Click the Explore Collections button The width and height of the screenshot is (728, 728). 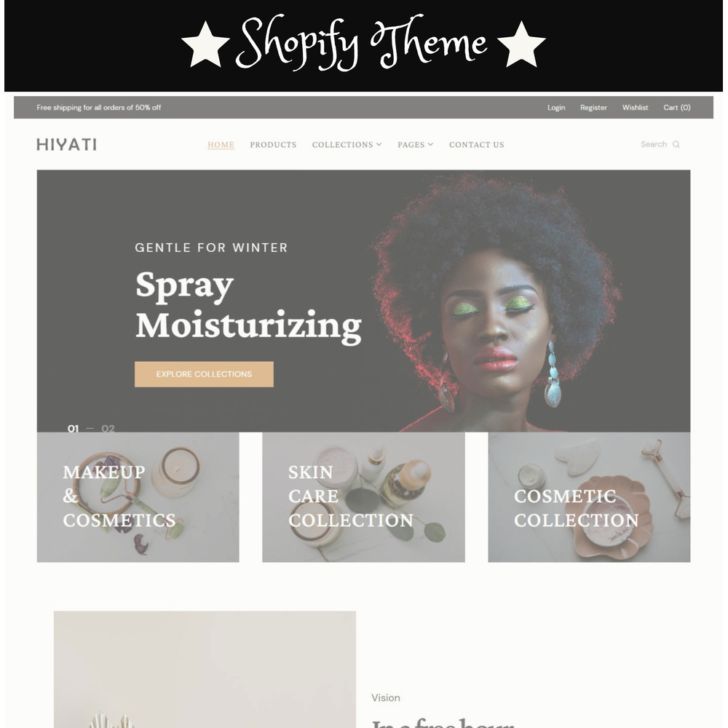click(x=204, y=374)
